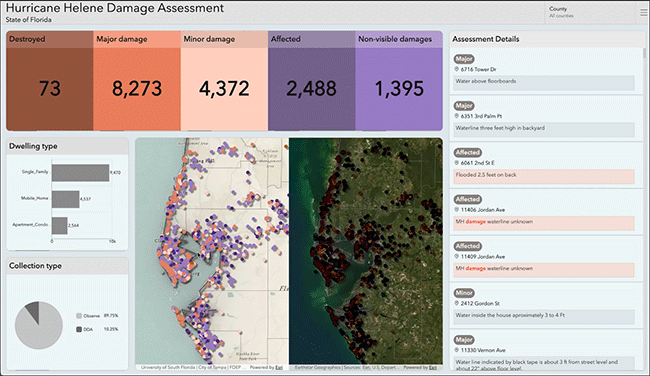Click the location pin beside 6716 Tower Dr
The height and width of the screenshot is (376, 650).
(x=456, y=69)
